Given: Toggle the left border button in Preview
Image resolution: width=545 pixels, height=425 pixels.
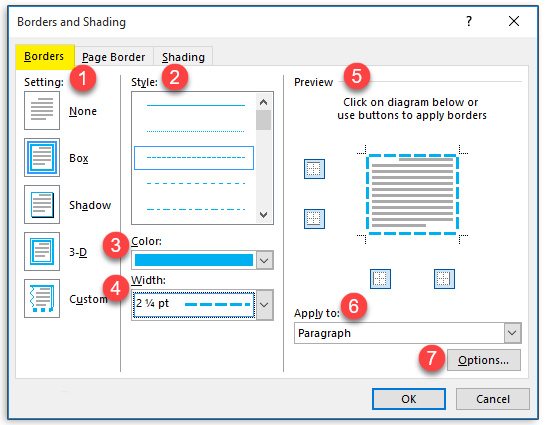Looking at the screenshot, I should pos(380,279).
